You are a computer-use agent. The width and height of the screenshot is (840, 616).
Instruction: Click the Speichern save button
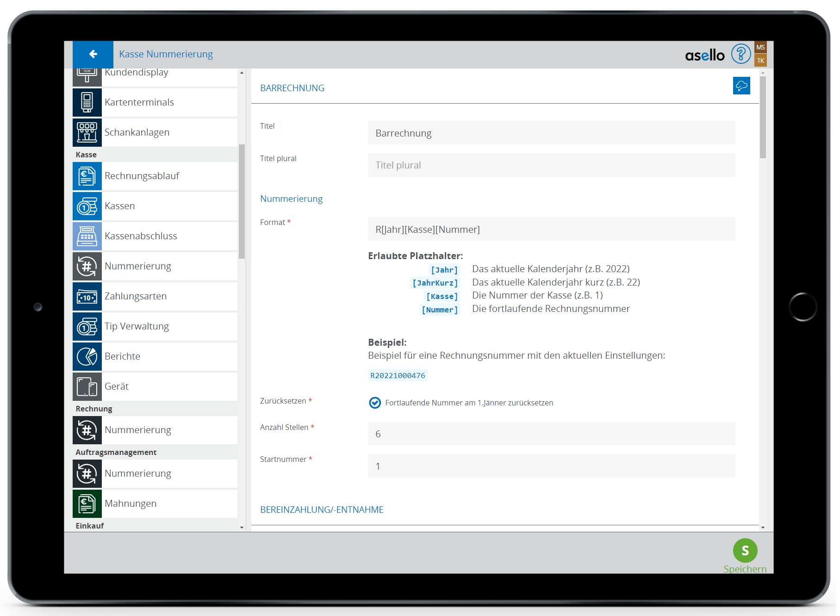(745, 551)
